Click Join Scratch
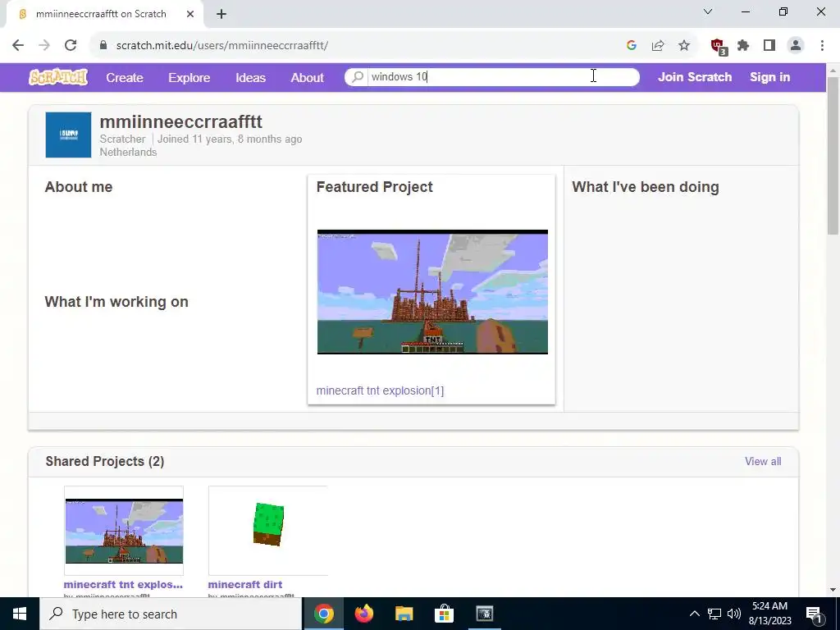The width and height of the screenshot is (840, 630). [x=695, y=77]
